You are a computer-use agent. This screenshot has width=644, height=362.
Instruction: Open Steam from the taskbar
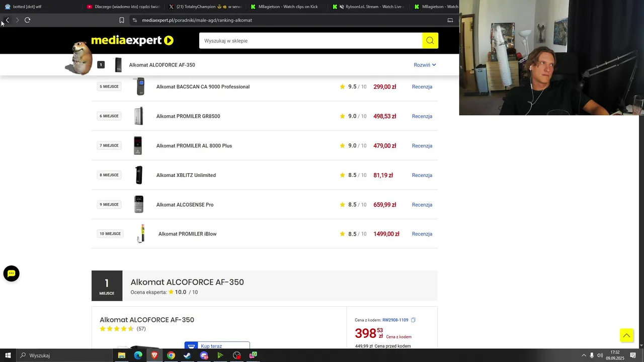187,355
